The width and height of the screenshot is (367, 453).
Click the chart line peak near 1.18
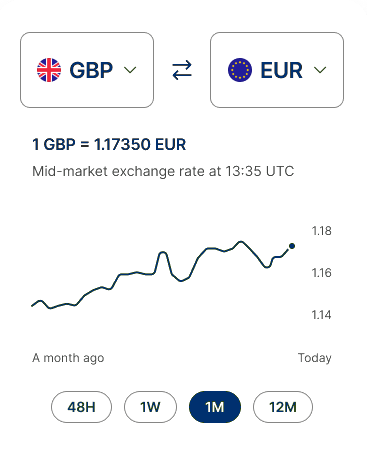click(x=241, y=242)
